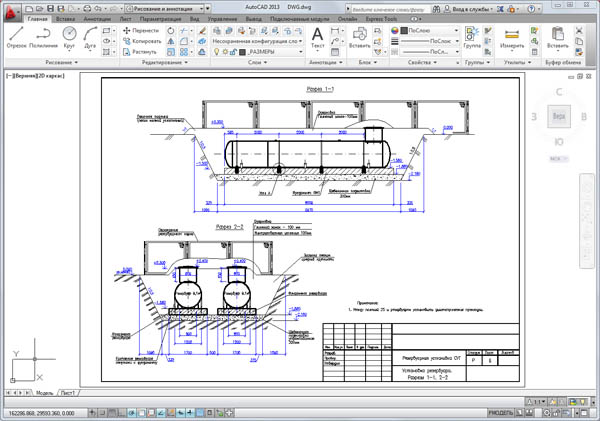600x421 pixels.
Task: Click the Текст (Text) annotation tool
Action: (x=318, y=36)
